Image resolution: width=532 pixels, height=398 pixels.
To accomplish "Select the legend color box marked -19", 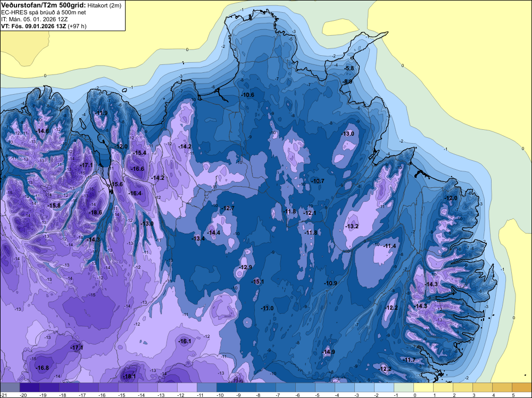I will (x=49, y=387).
